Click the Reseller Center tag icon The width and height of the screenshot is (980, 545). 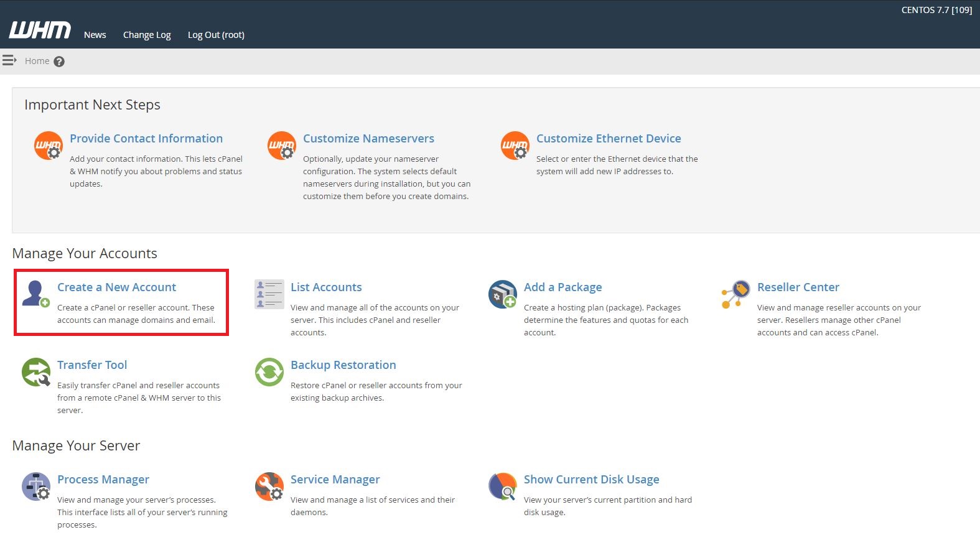click(x=735, y=294)
